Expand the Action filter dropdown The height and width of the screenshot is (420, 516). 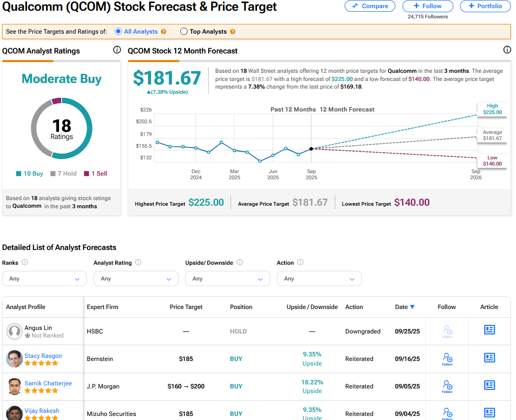click(319, 278)
